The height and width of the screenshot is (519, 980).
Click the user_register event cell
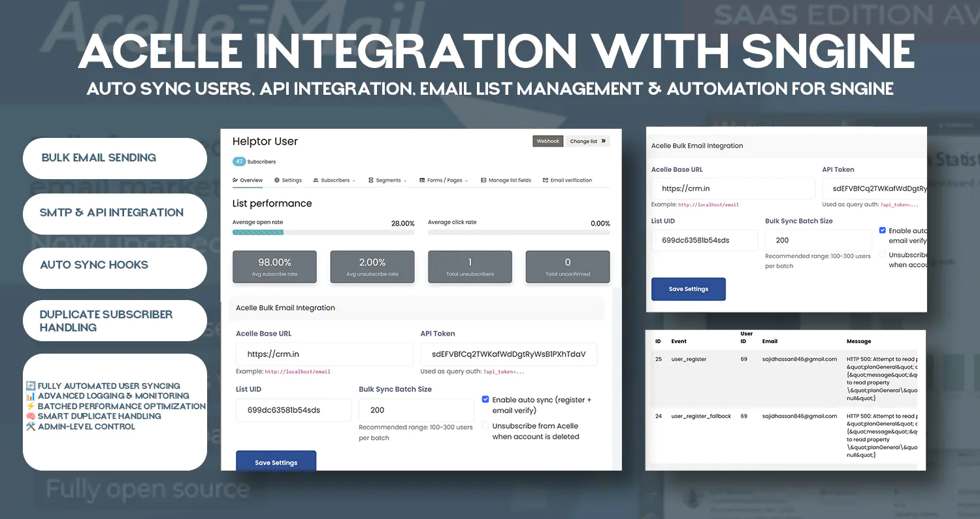click(689, 360)
